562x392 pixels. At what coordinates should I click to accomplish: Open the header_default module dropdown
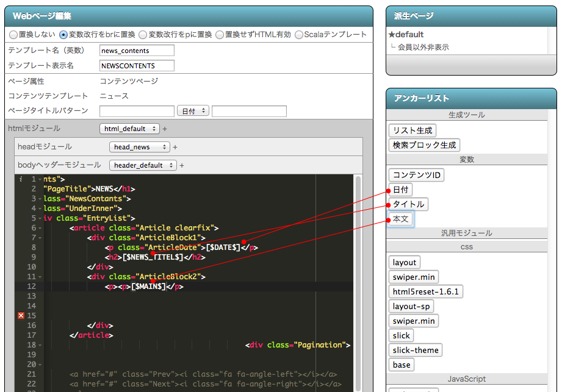point(143,165)
